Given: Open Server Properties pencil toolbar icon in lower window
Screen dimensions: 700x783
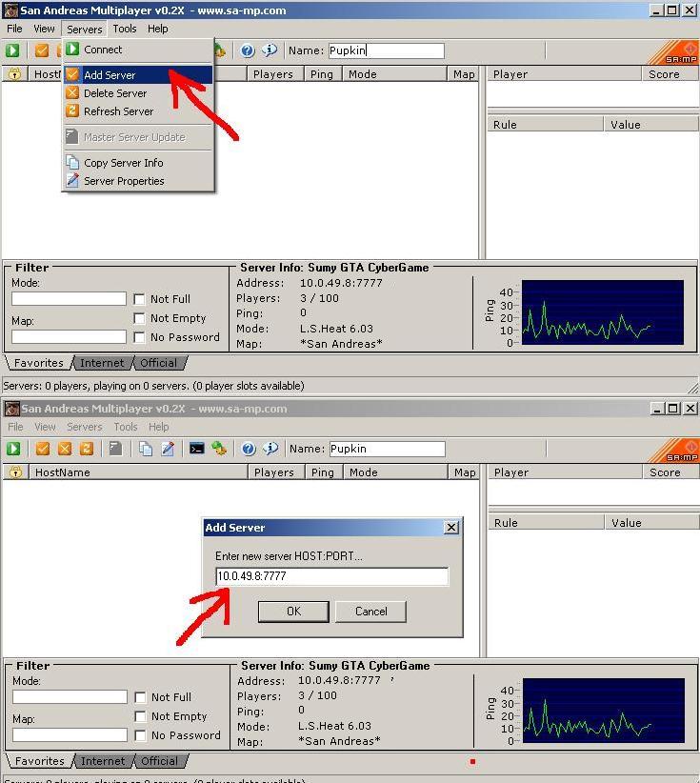Looking at the screenshot, I should coord(168,449).
